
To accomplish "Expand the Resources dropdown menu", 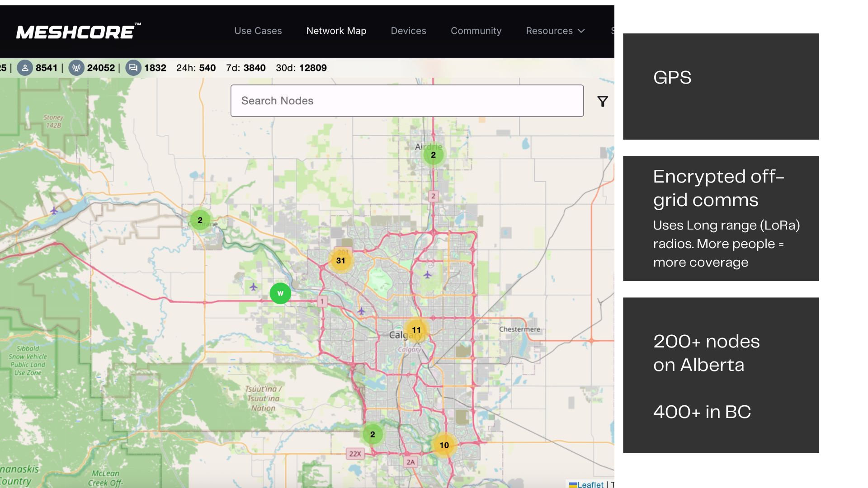I will pyautogui.click(x=549, y=31).
